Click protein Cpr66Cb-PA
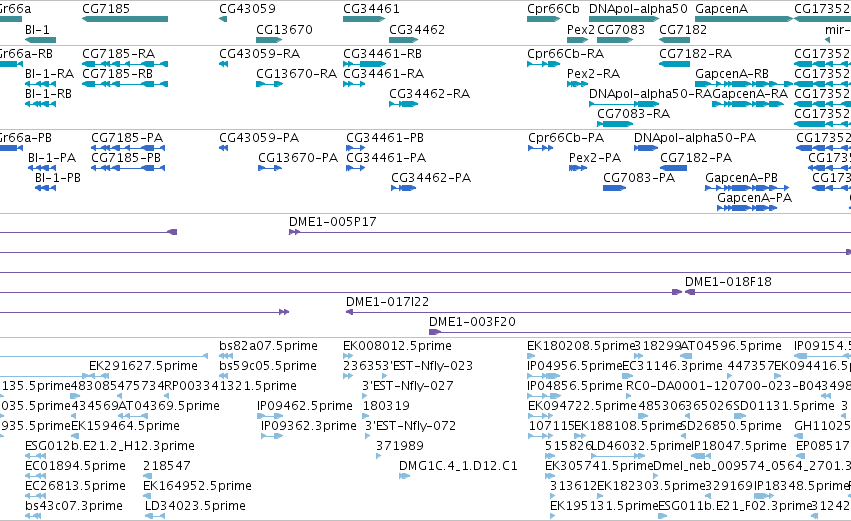 [541, 148]
